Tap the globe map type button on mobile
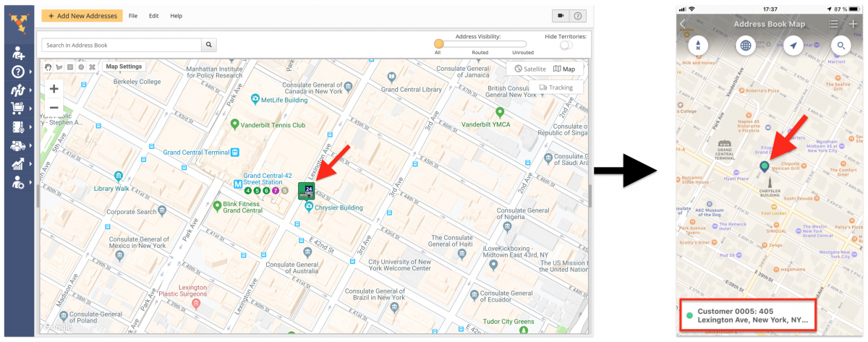Image resolution: width=868 pixels, height=342 pixels. (745, 46)
